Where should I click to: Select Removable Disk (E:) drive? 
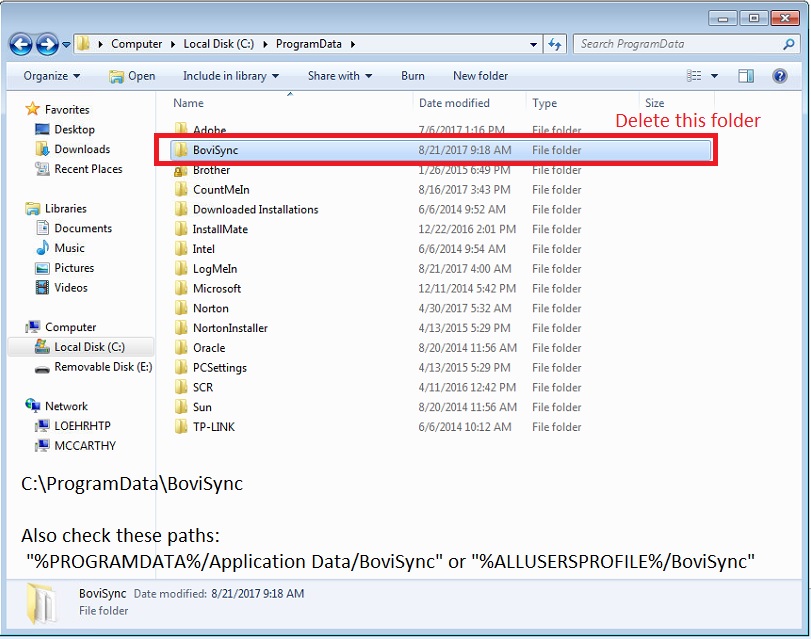pos(103,367)
